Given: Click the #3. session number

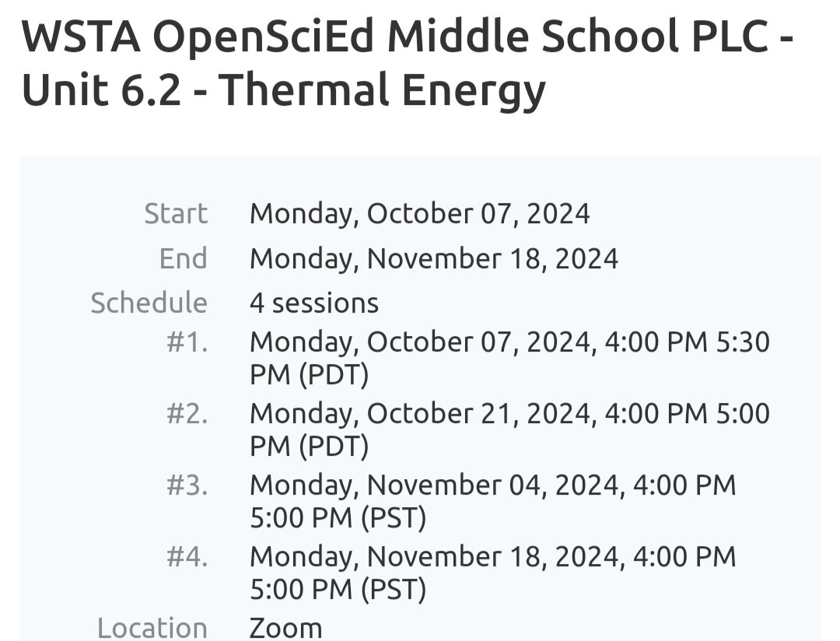Looking at the screenshot, I should click(x=187, y=485).
